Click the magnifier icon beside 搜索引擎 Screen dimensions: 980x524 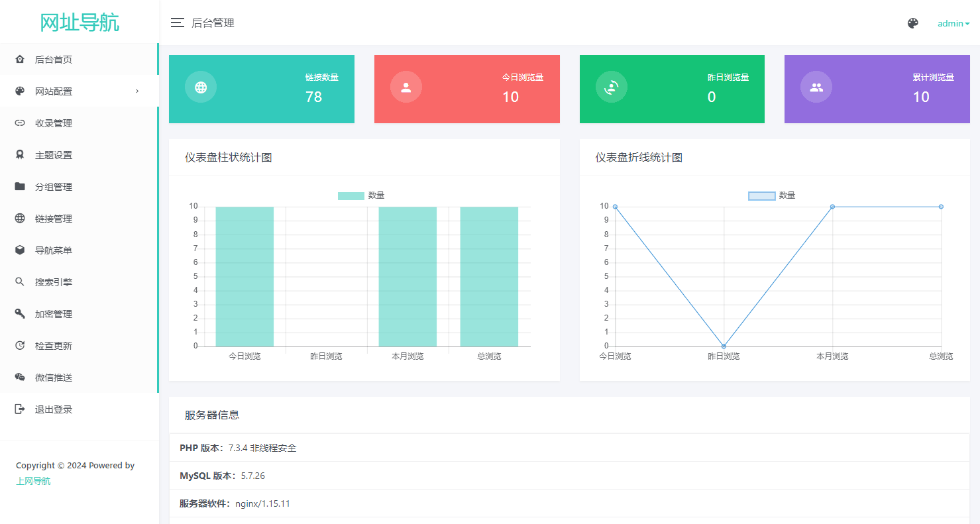(x=20, y=282)
